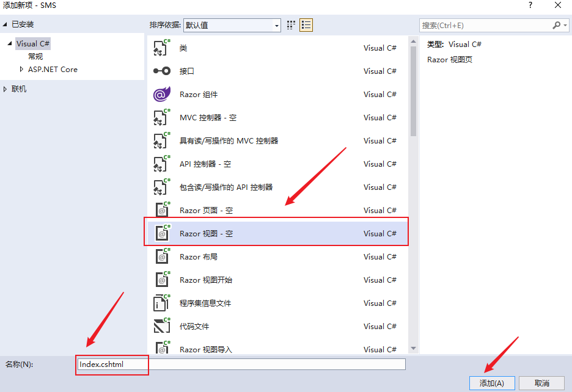The height and width of the screenshot is (392, 572).
Task: Click the Razor 视图导入 icon
Action: click(x=163, y=347)
